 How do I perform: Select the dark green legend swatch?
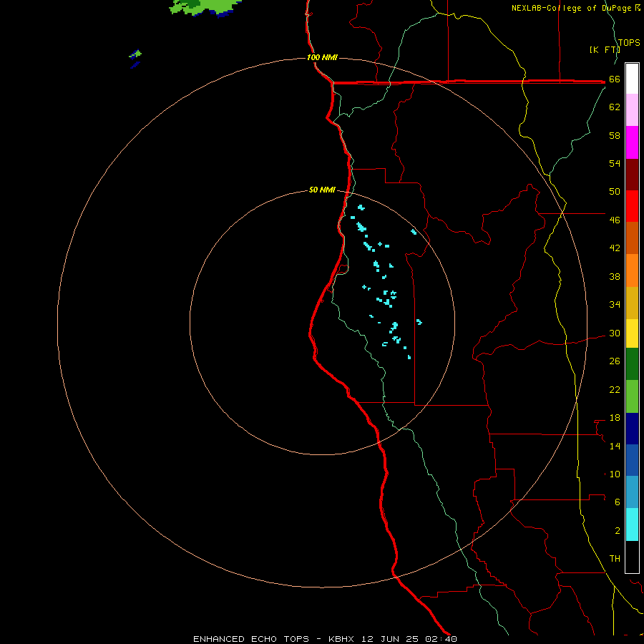[x=632, y=364]
